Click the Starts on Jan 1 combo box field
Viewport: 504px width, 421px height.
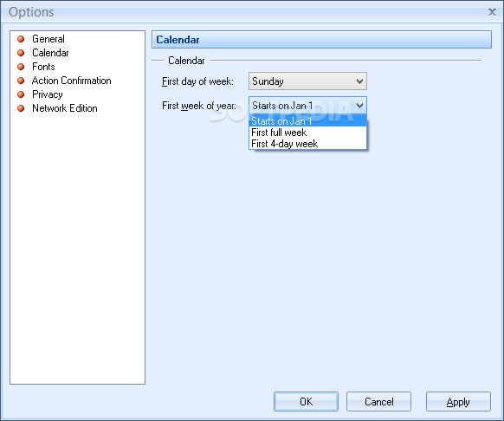pyautogui.click(x=307, y=105)
